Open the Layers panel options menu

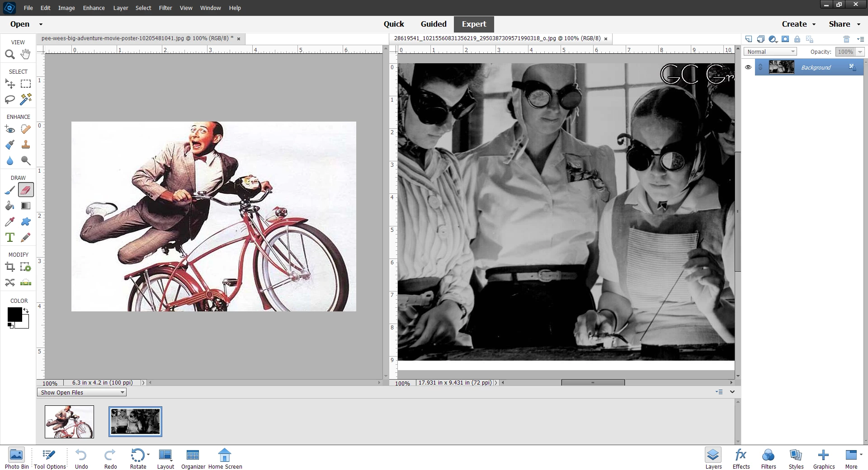pos(860,39)
